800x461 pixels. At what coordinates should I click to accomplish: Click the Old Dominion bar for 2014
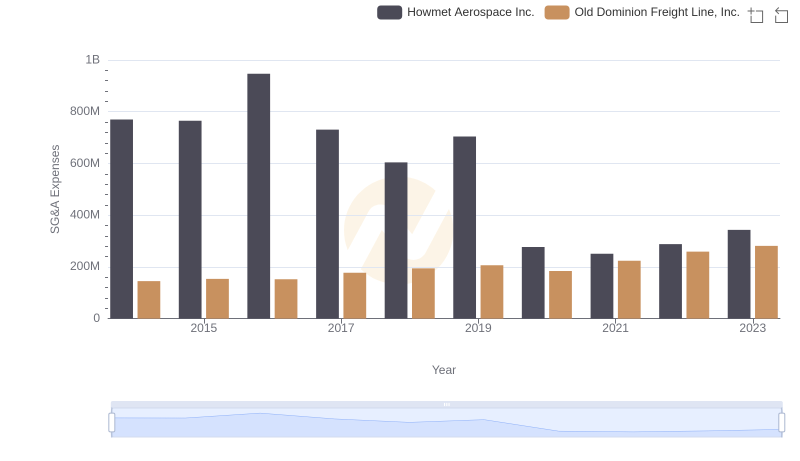click(x=149, y=300)
